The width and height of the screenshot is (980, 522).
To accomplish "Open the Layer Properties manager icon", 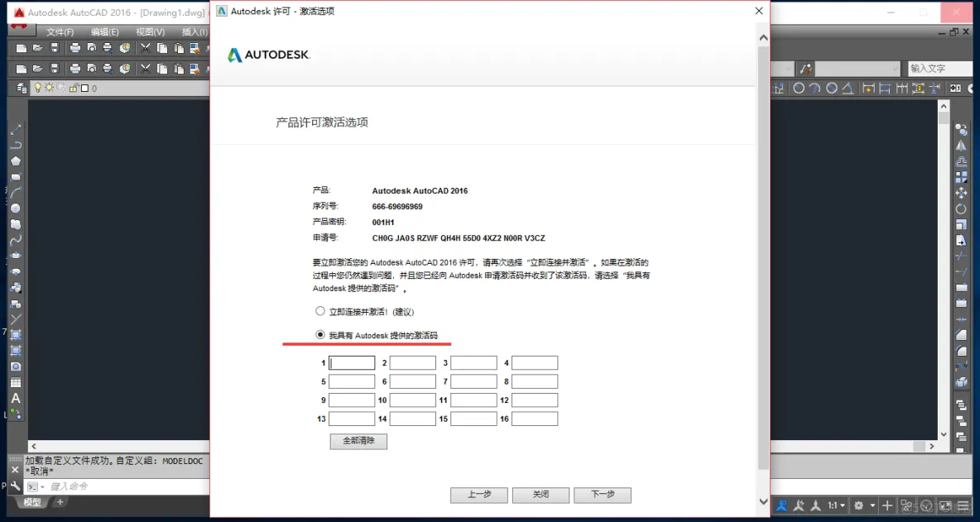I will click(x=22, y=88).
